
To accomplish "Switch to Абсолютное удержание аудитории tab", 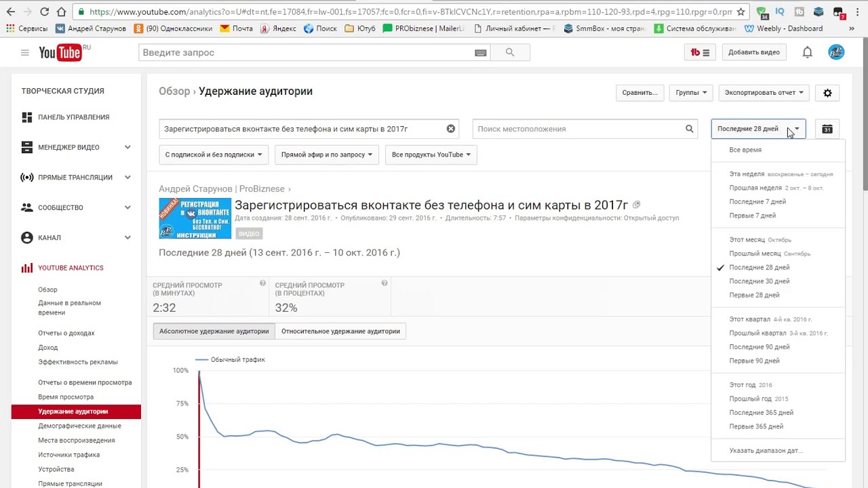I will [214, 331].
